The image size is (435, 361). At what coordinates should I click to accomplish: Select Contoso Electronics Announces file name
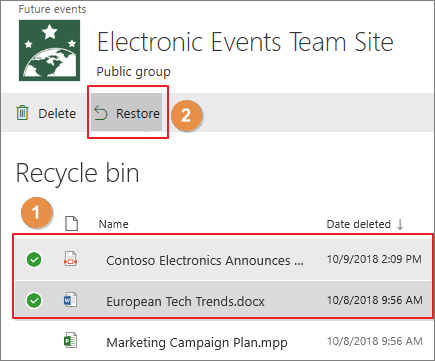coord(205,261)
